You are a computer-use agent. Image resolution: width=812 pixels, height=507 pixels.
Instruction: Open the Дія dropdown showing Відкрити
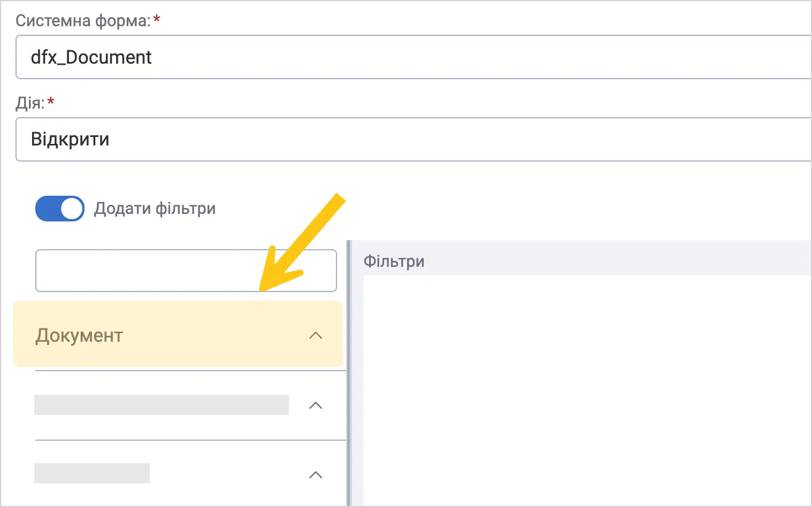pos(413,140)
